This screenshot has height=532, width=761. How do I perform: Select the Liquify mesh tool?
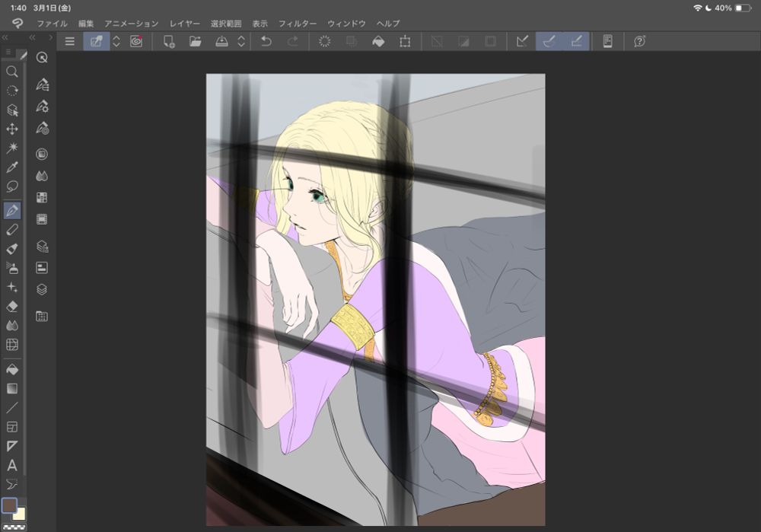pos(12,344)
